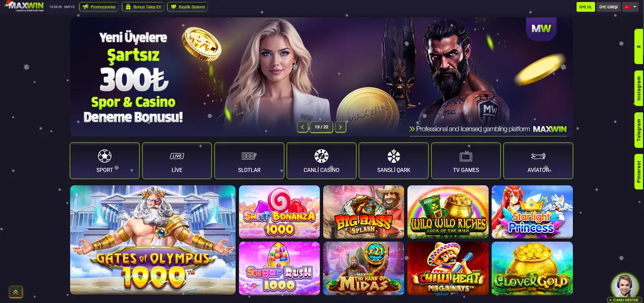Open the SPORT category with soccer ball icon
This screenshot has width=644, height=303.
pos(105,161)
